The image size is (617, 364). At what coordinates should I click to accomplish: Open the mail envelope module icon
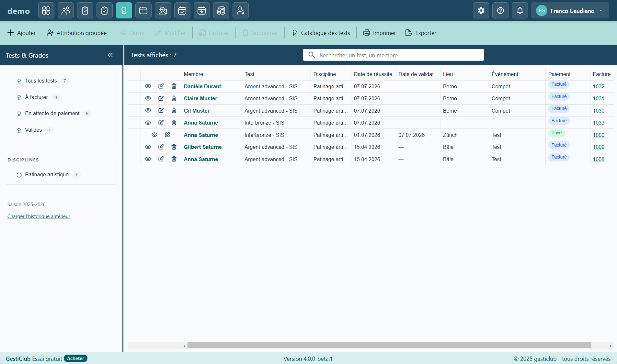[x=163, y=11]
